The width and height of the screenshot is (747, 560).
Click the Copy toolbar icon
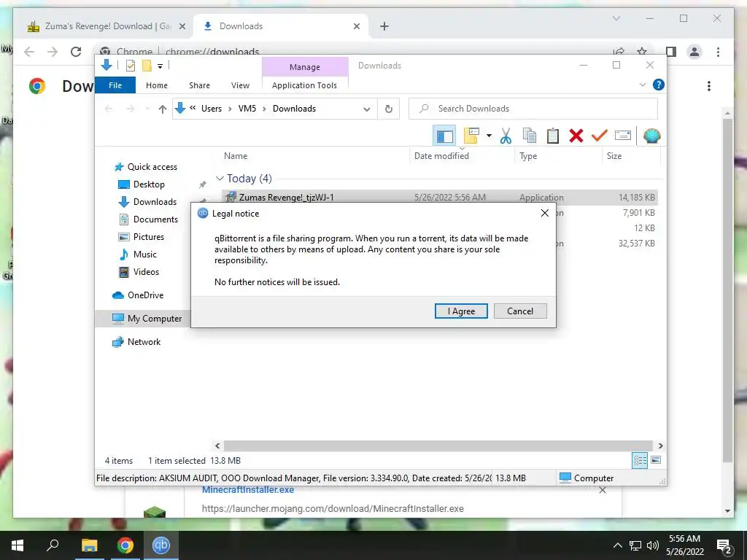(x=530, y=136)
